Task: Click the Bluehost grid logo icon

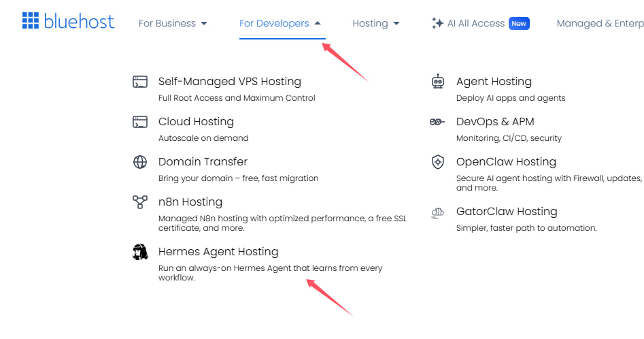Action: 31,20
